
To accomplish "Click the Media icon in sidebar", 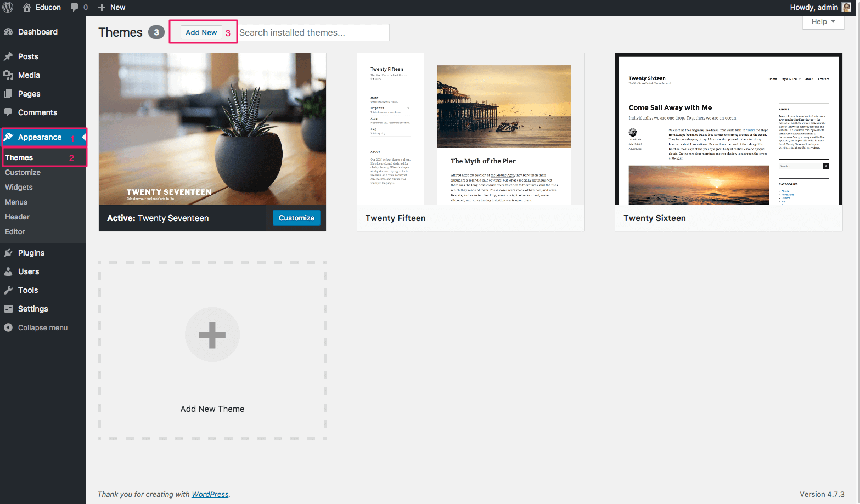I will (8, 75).
